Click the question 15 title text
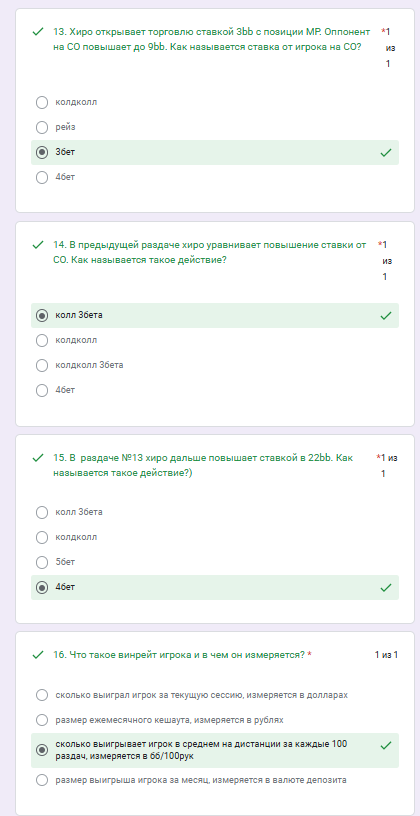Viewport: 420px width, 816px height. pyautogui.click(x=203, y=466)
